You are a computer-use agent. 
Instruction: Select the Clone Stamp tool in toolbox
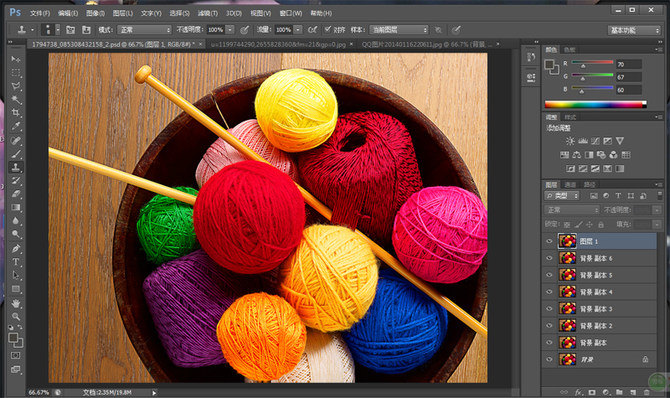pyautogui.click(x=16, y=167)
